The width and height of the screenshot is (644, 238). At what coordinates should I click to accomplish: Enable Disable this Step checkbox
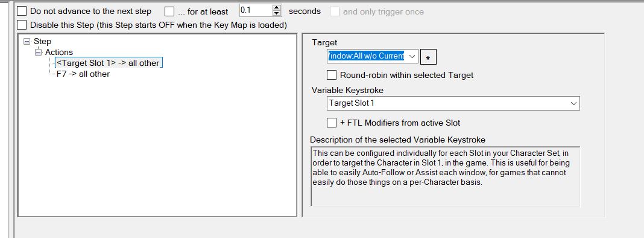pos(22,25)
